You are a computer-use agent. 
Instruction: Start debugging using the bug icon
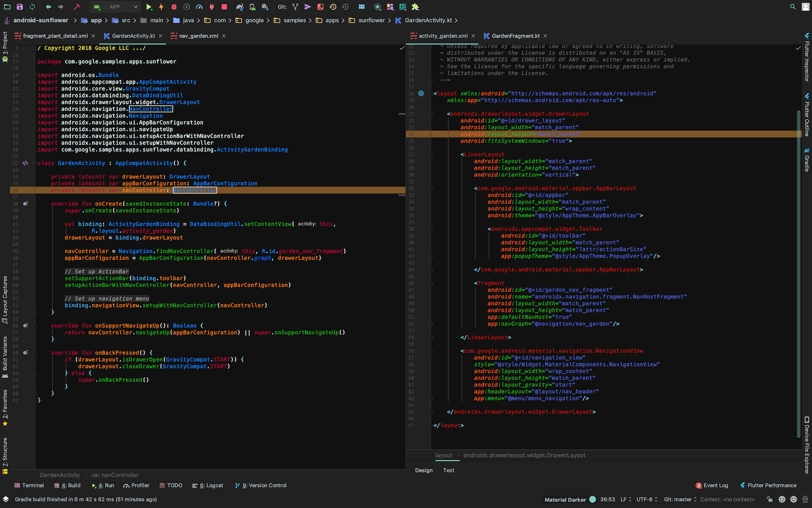point(174,7)
